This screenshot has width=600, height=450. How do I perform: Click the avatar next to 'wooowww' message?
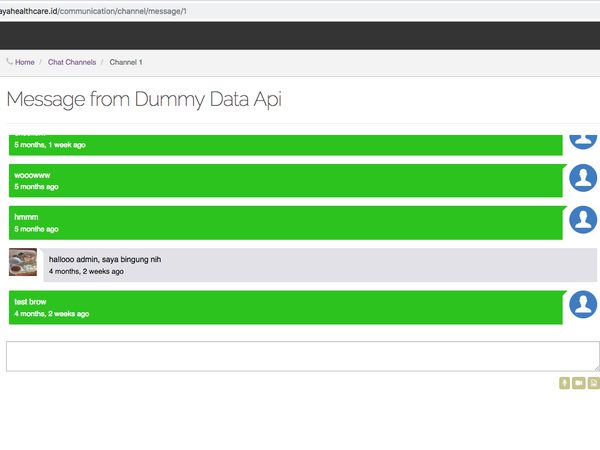583,178
